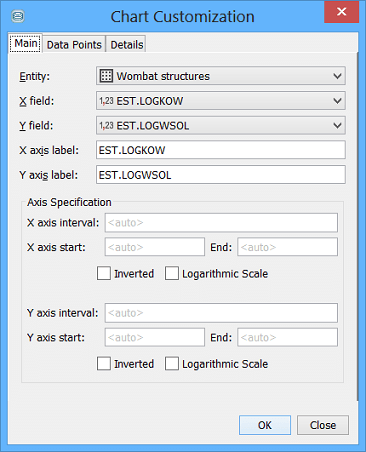Viewport: 366px width, 452px height.
Task: Focus the X axis label text field
Action: 221,150
